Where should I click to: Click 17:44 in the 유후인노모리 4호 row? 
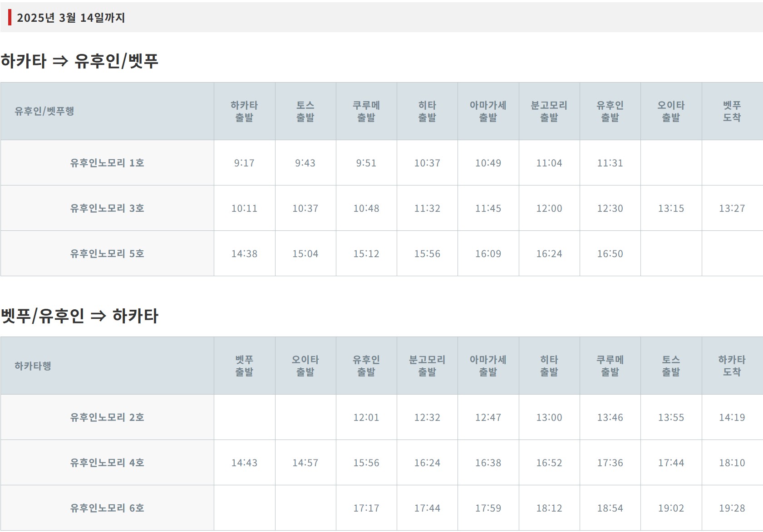[671, 463]
